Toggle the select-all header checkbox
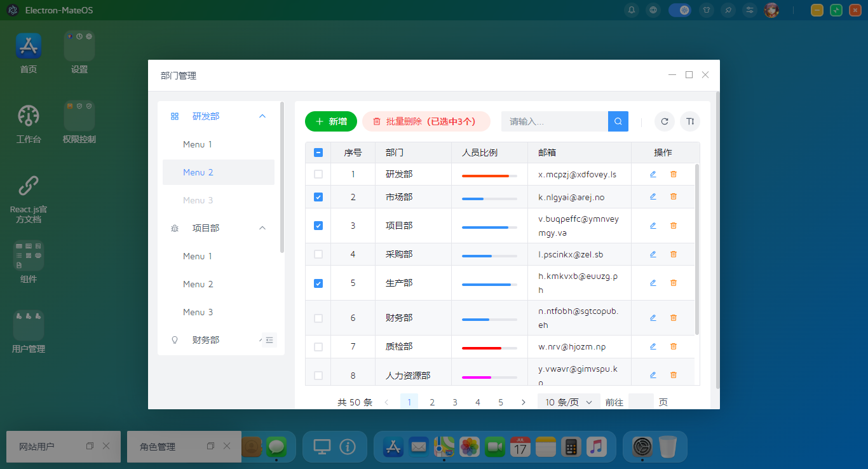 click(318, 153)
